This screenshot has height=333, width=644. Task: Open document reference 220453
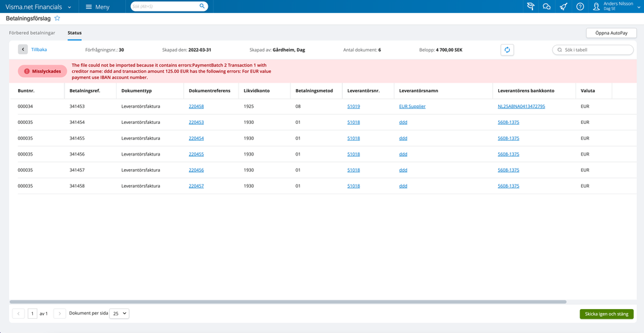(196, 123)
